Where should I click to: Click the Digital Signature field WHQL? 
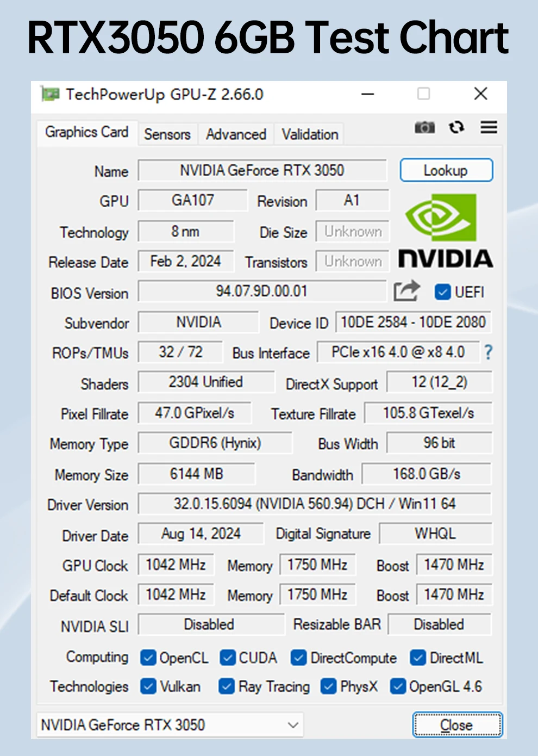click(435, 534)
